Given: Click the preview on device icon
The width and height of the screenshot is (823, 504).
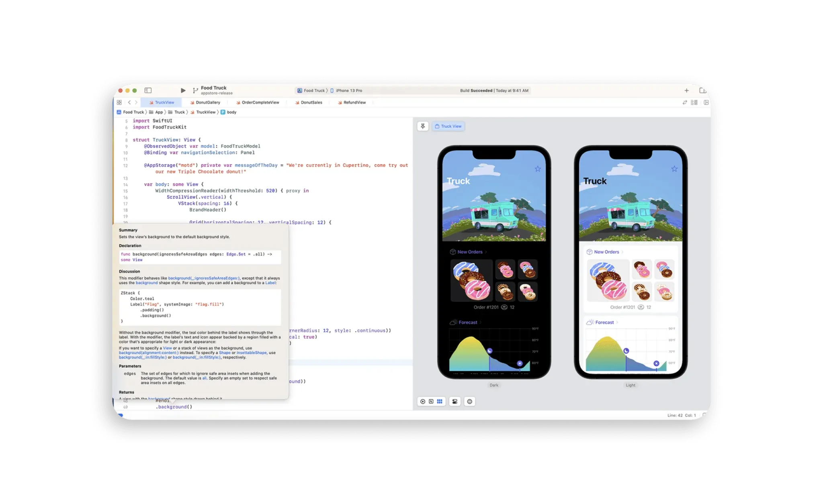Looking at the screenshot, I should pyautogui.click(x=470, y=401).
